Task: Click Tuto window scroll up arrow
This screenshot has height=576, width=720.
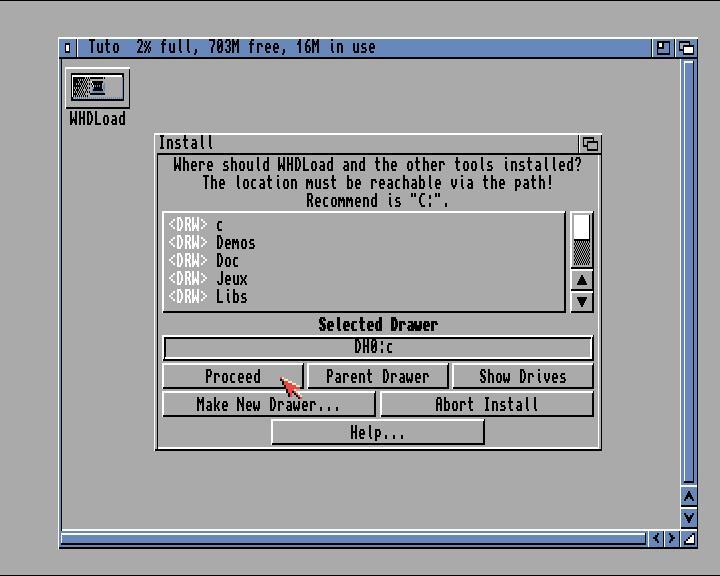Action: point(688,497)
